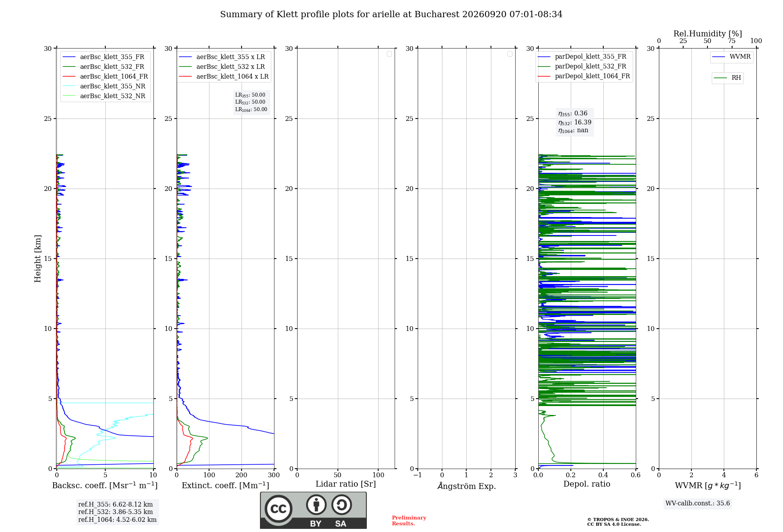Click the WVMR [g*kg⁻¹] axis label
The height and width of the screenshot is (532, 783).
708,485
